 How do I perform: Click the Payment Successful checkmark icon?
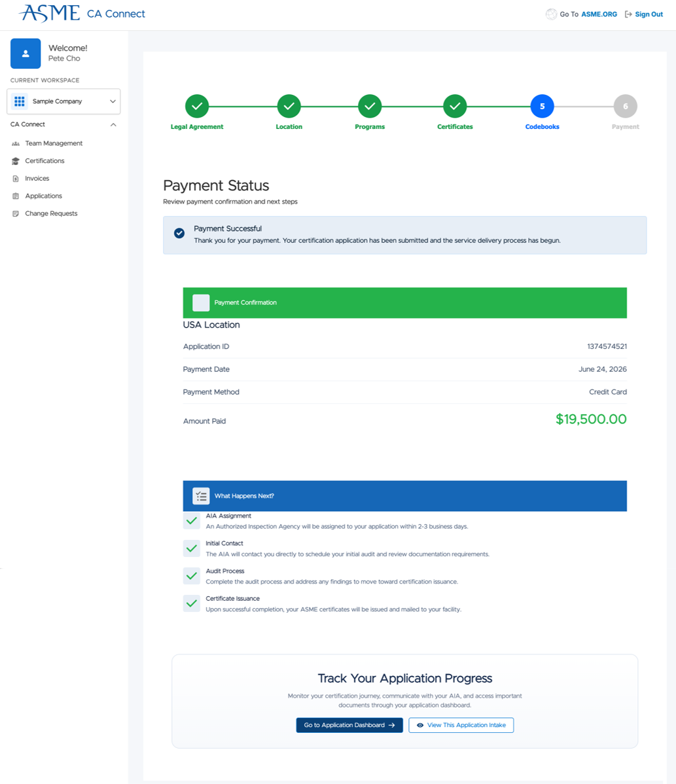(x=179, y=233)
